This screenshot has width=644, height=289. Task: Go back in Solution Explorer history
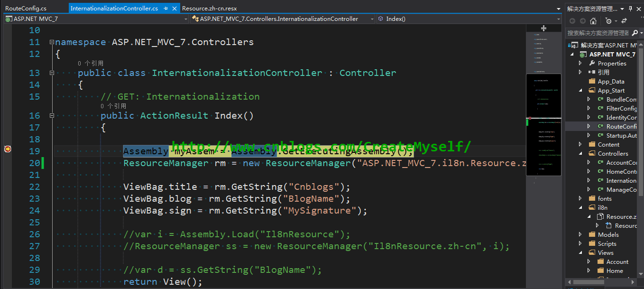572,21
